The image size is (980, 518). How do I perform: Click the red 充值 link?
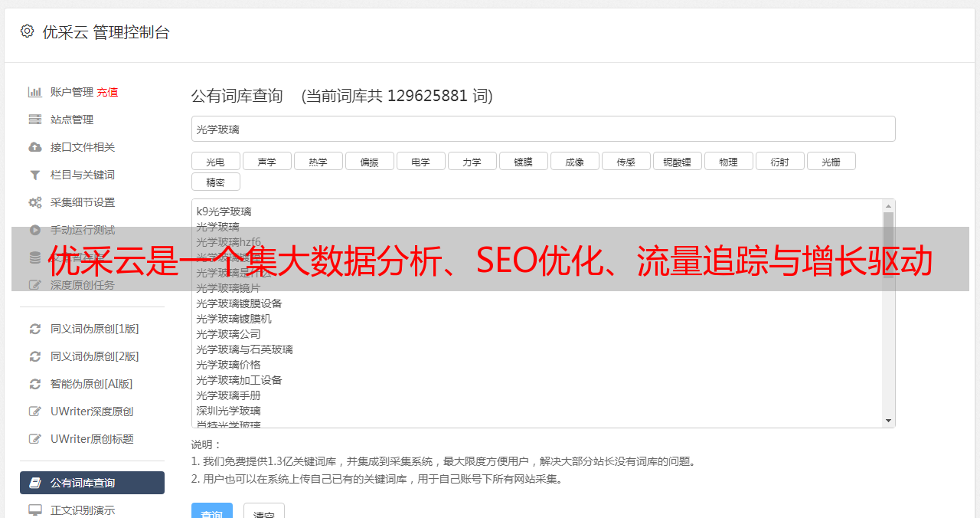point(107,92)
